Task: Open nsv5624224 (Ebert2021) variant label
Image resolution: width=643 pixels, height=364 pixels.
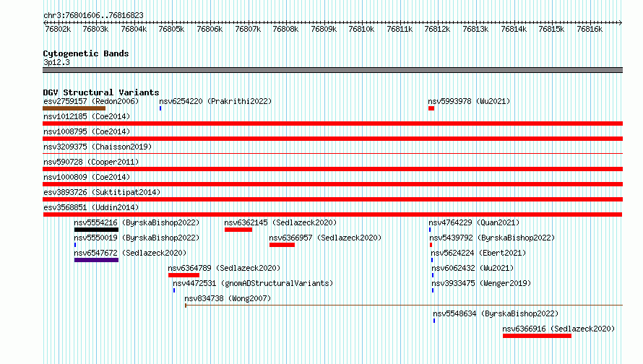Action: (478, 253)
